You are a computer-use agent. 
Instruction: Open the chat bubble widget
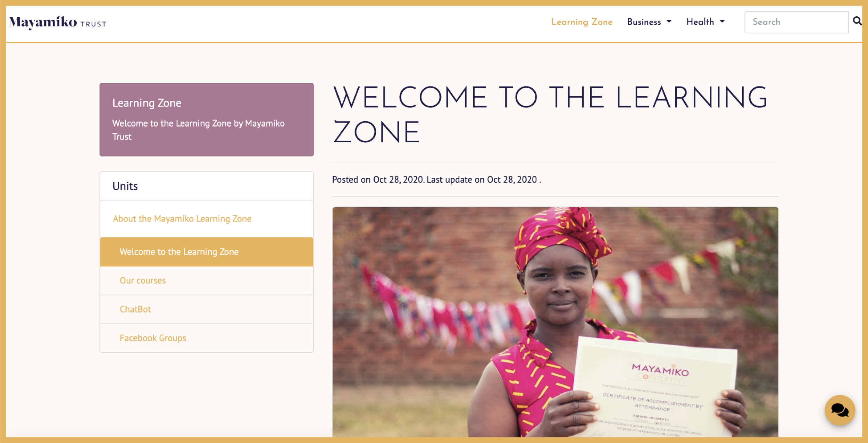pyautogui.click(x=840, y=410)
